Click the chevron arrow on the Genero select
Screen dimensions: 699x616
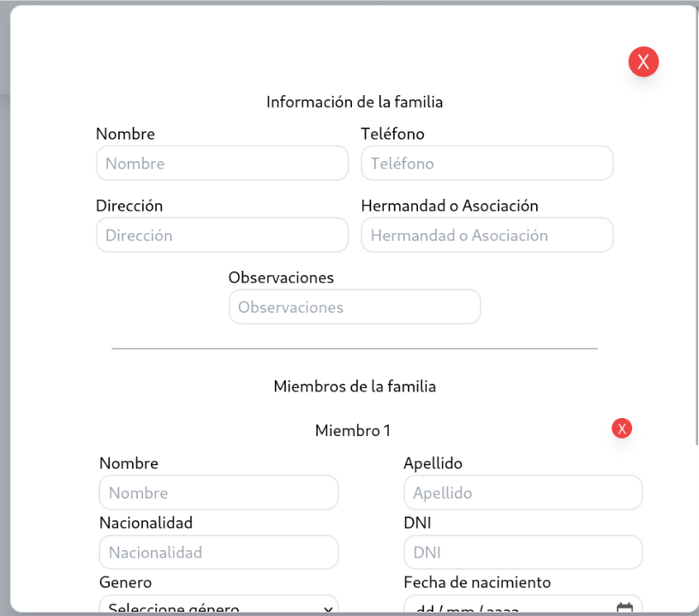[x=327, y=608]
